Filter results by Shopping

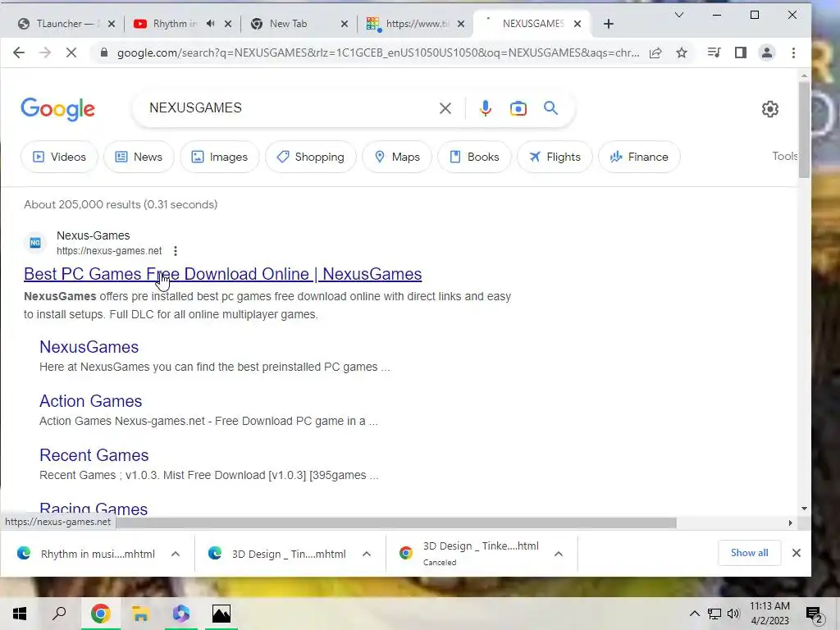[x=311, y=157]
